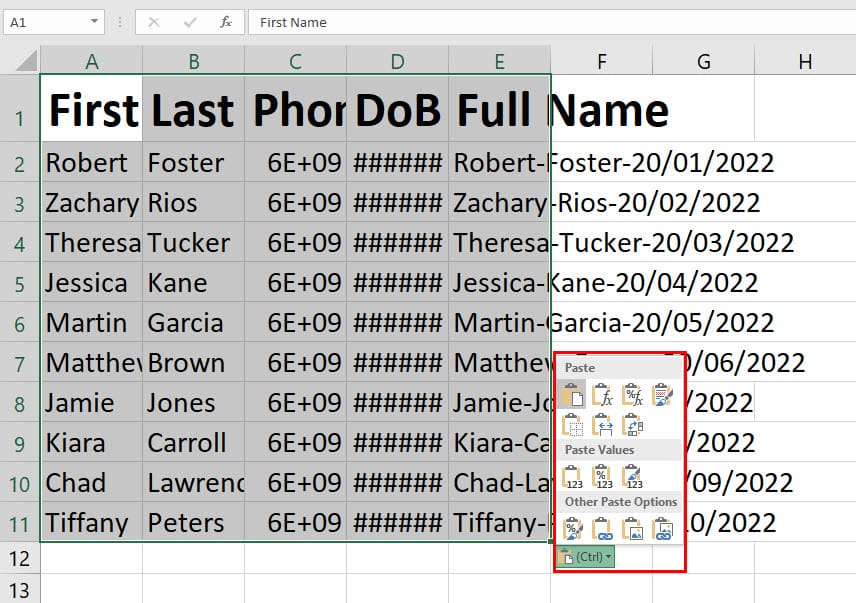Choose the default Paste option icon
The height and width of the screenshot is (603, 856).
tap(572, 394)
